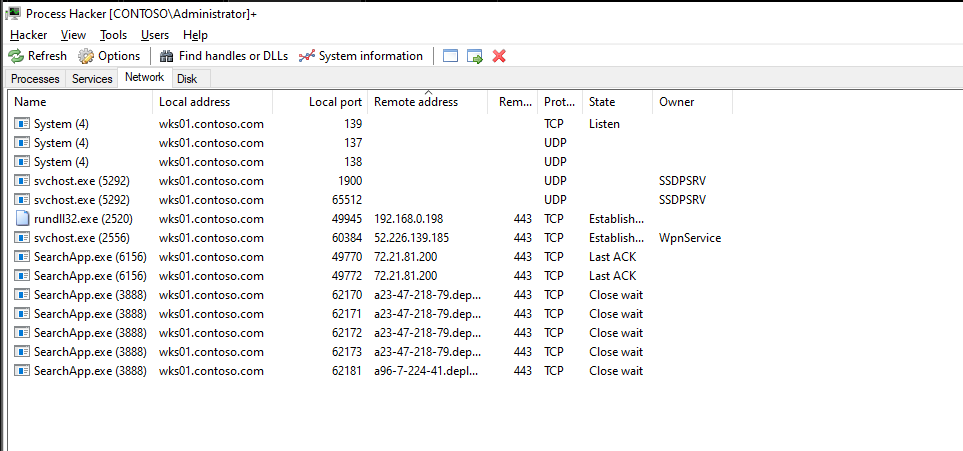Click the binoculars Find handles or DLLs icon
The width and height of the screenshot is (963, 451).
166,56
